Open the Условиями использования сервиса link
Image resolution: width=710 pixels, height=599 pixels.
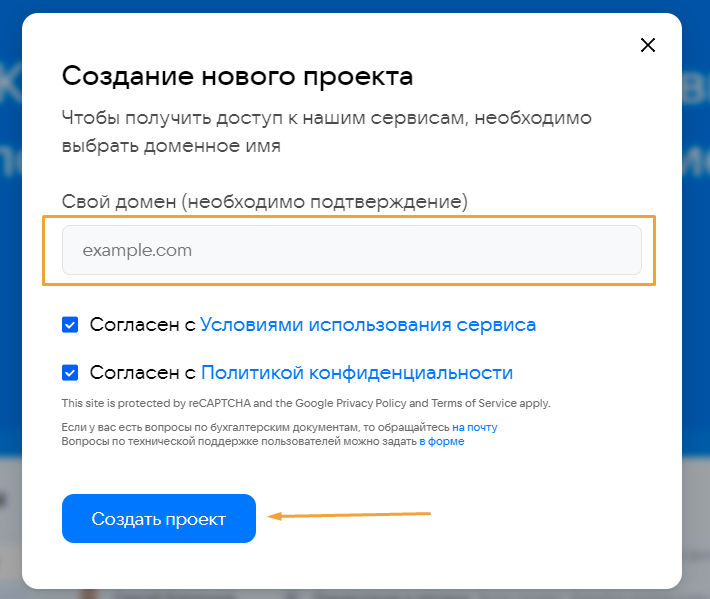(368, 325)
